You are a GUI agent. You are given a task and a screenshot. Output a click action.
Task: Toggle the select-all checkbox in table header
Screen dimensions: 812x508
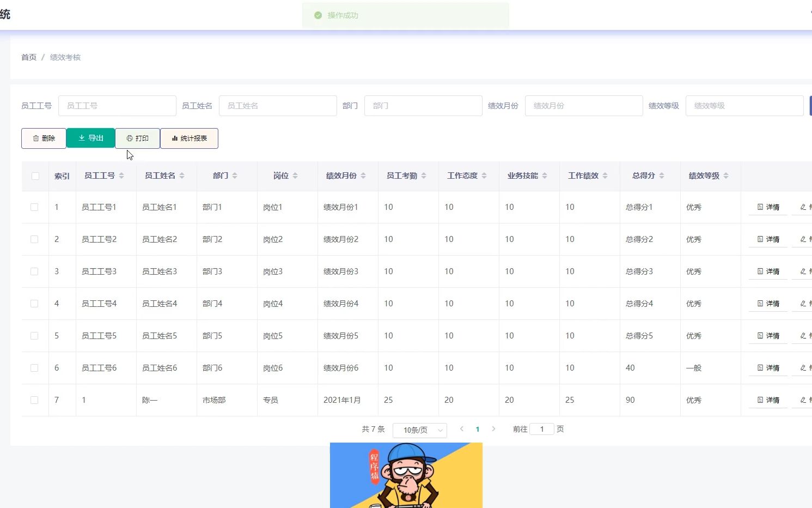tap(35, 176)
